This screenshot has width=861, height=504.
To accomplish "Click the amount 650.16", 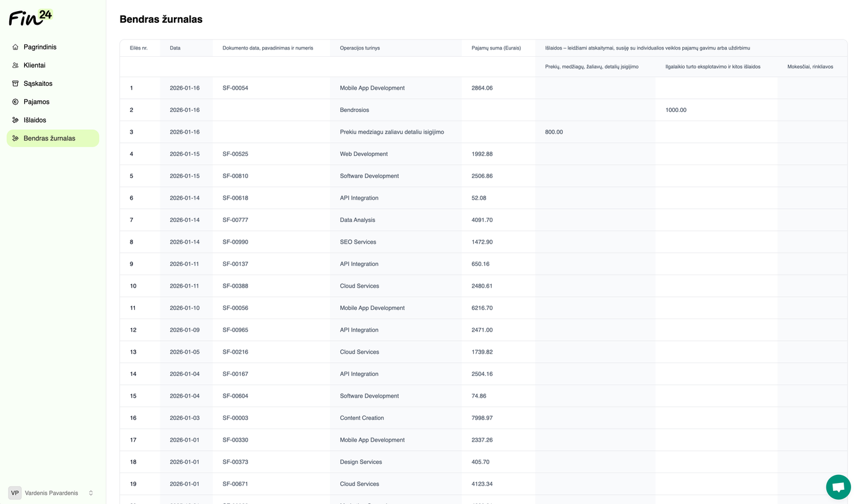I will [x=481, y=264].
